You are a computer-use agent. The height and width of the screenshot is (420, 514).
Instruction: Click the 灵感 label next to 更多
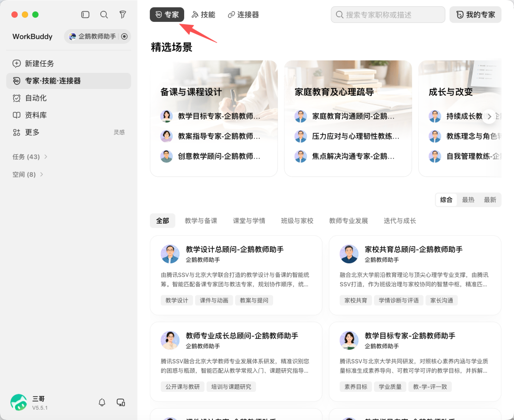pyautogui.click(x=119, y=132)
